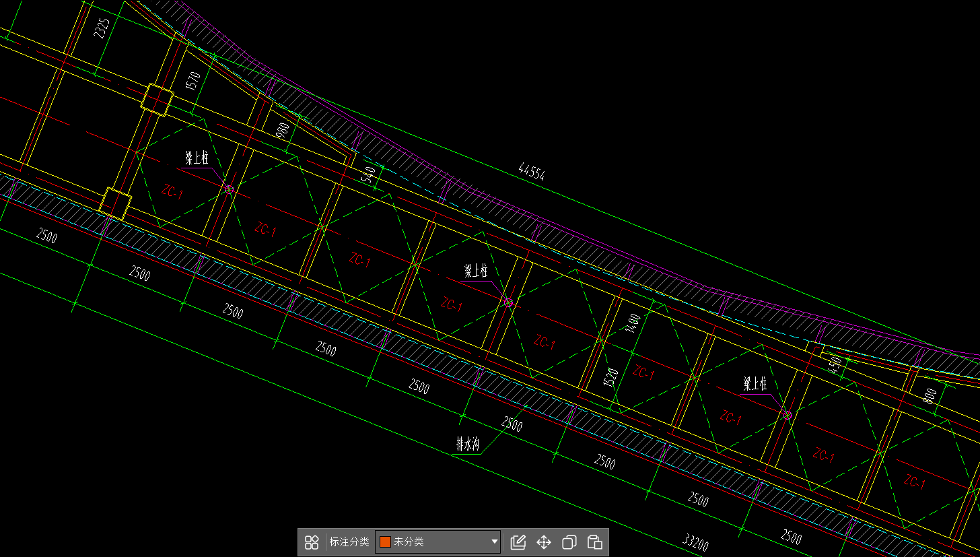This screenshot has width=980, height=557.
Task: Select the 450 dimension text
Action: [x=835, y=364]
